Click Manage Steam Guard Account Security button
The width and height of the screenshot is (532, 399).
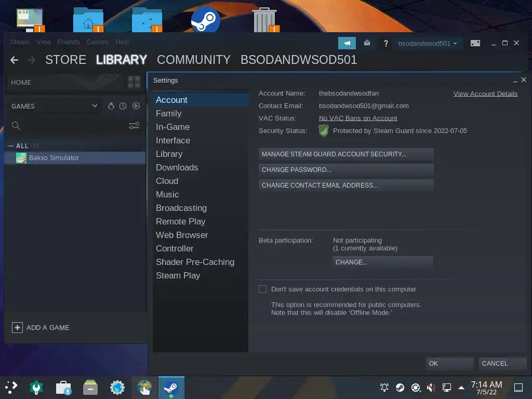coord(346,154)
